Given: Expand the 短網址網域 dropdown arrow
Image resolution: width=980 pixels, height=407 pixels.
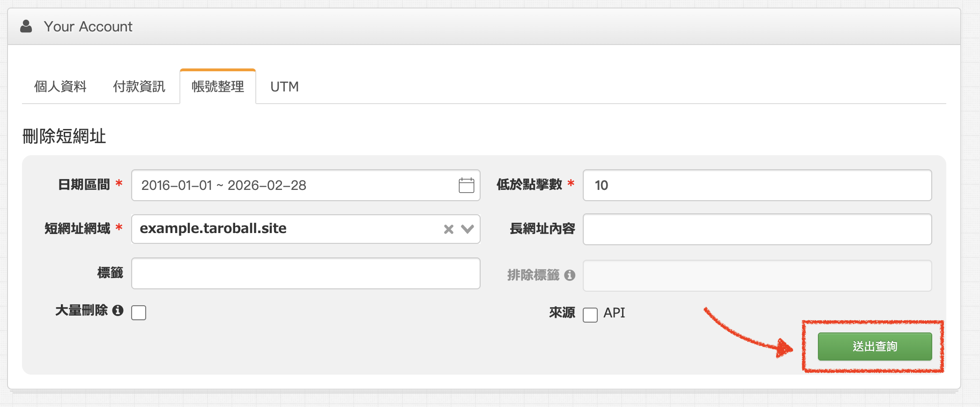Looking at the screenshot, I should click(x=468, y=229).
